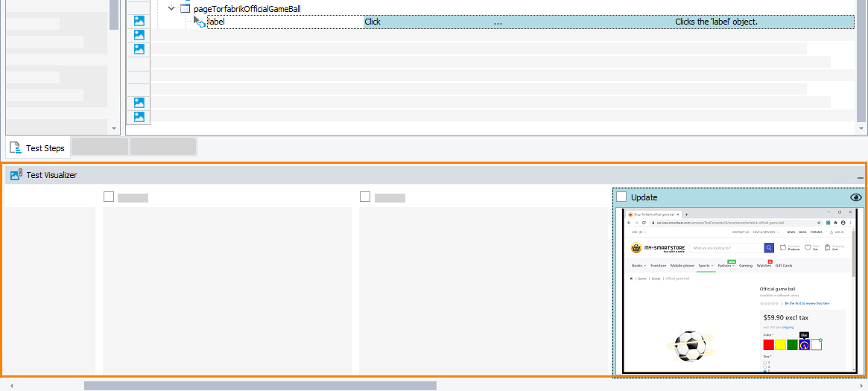Switch to the Test Steps tab

pos(38,148)
